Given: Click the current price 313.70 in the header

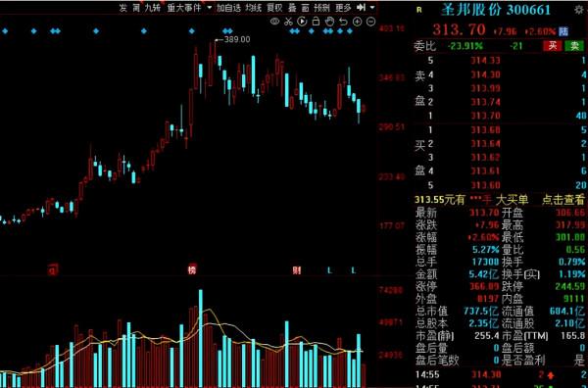Looking at the screenshot, I should click(x=460, y=30).
